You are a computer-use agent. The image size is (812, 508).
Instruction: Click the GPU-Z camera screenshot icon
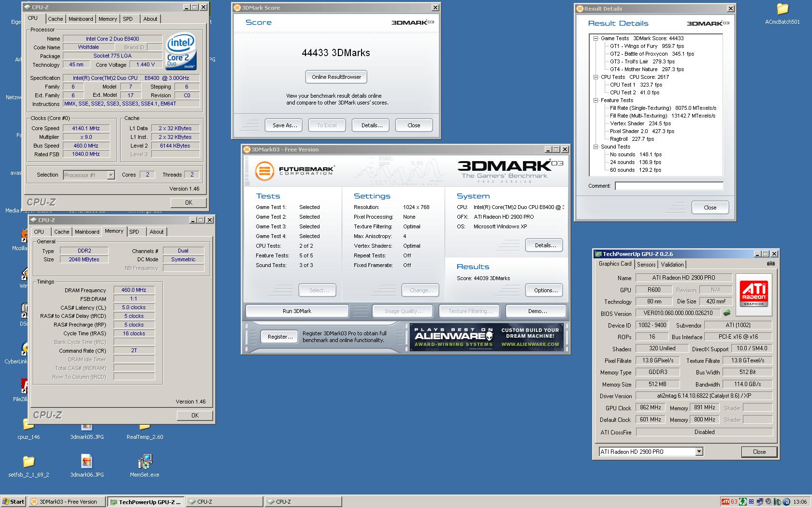pos(770,264)
